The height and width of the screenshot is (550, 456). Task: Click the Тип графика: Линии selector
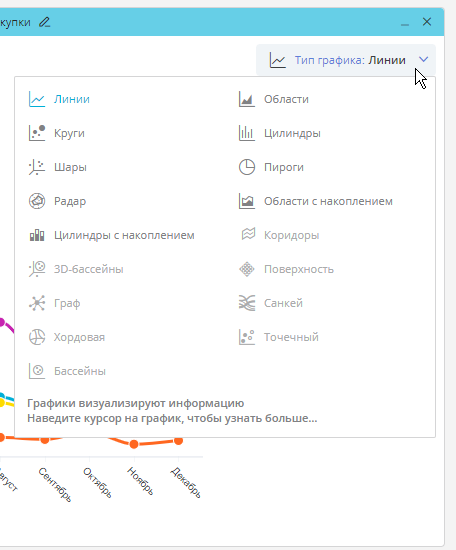(x=346, y=60)
